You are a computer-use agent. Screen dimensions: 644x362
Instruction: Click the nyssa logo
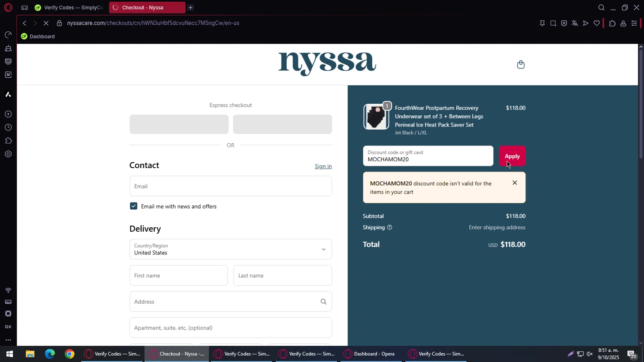point(327,64)
